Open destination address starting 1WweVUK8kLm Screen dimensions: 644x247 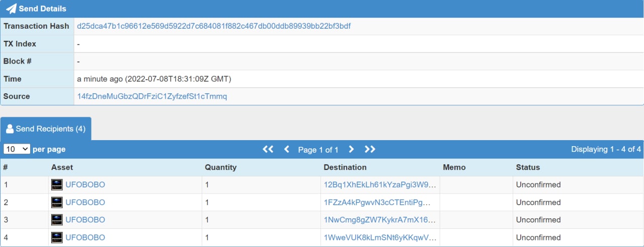tap(380, 237)
